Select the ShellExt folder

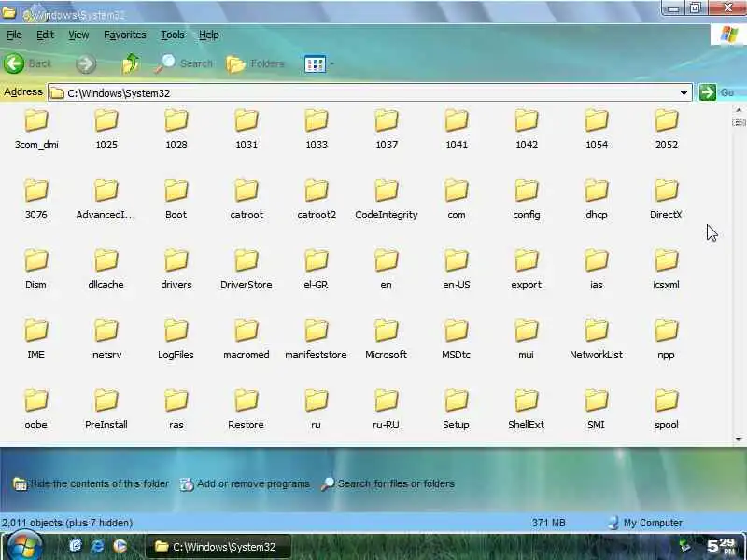click(526, 409)
